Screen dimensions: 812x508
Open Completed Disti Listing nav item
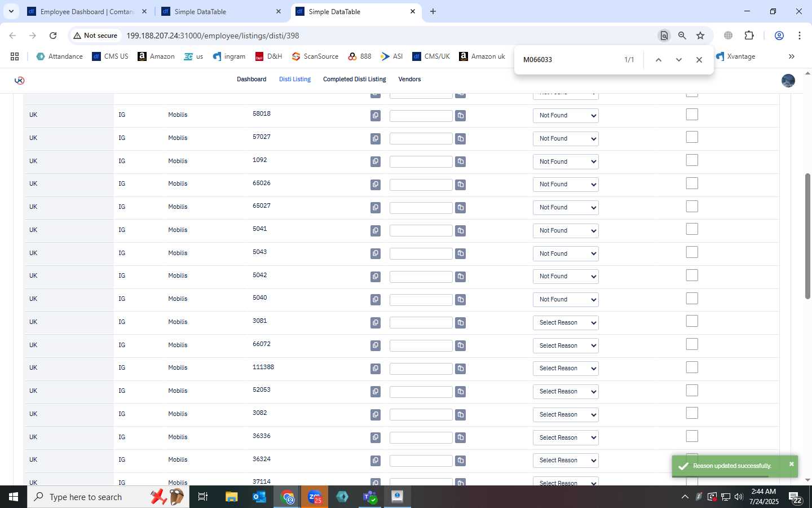pos(355,80)
